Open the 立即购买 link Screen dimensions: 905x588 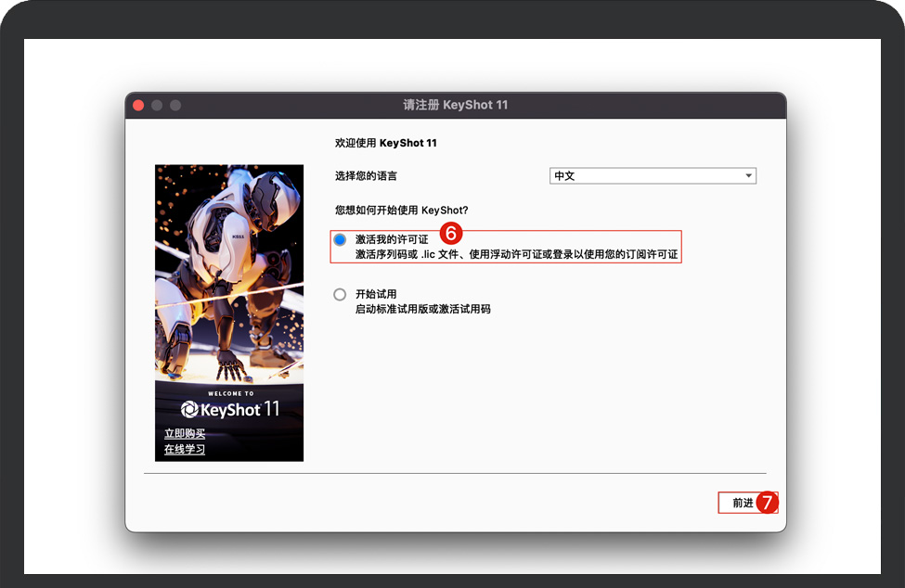(185, 434)
